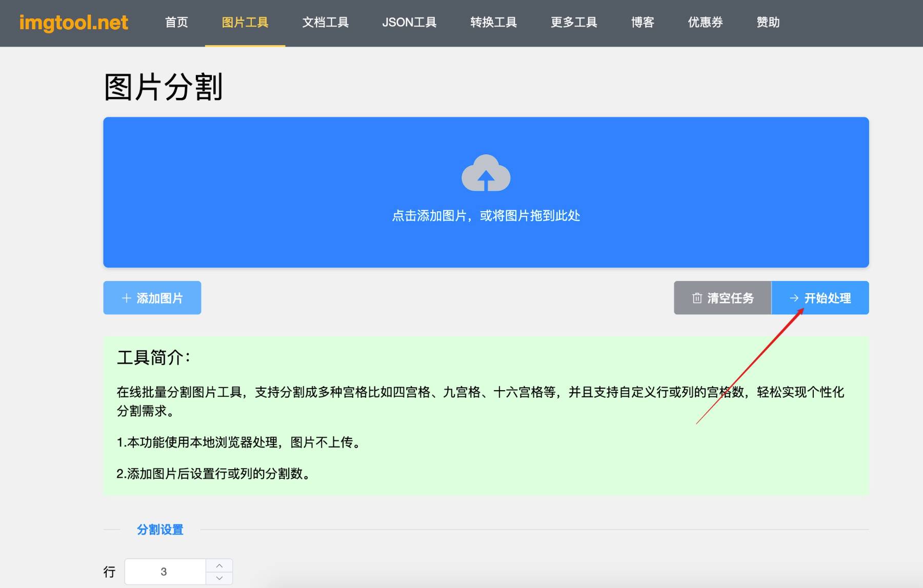Open the 转换工具 menu
Screen dimensions: 923x588
pyautogui.click(x=493, y=23)
